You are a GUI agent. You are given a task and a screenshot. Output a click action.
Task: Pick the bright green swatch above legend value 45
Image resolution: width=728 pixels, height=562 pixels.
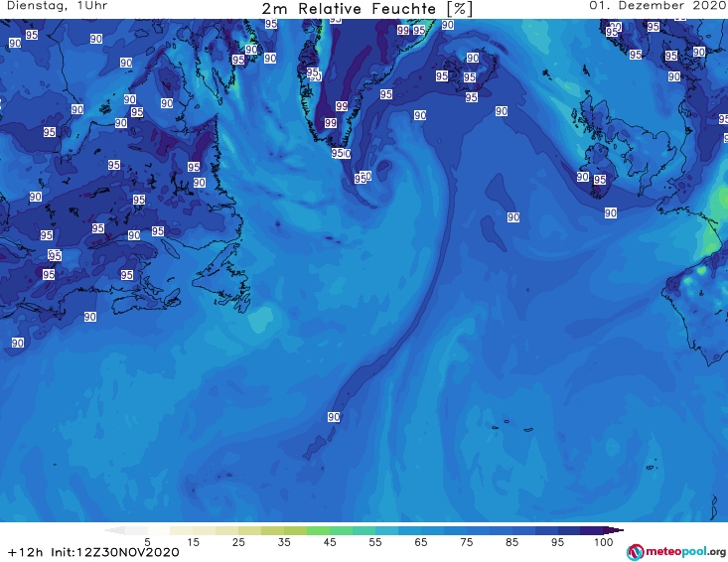coord(318,530)
